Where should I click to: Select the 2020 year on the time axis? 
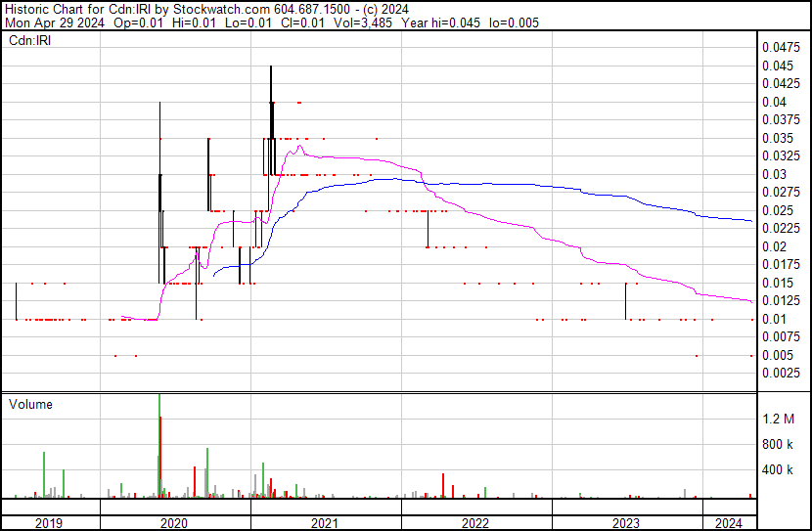[174, 523]
